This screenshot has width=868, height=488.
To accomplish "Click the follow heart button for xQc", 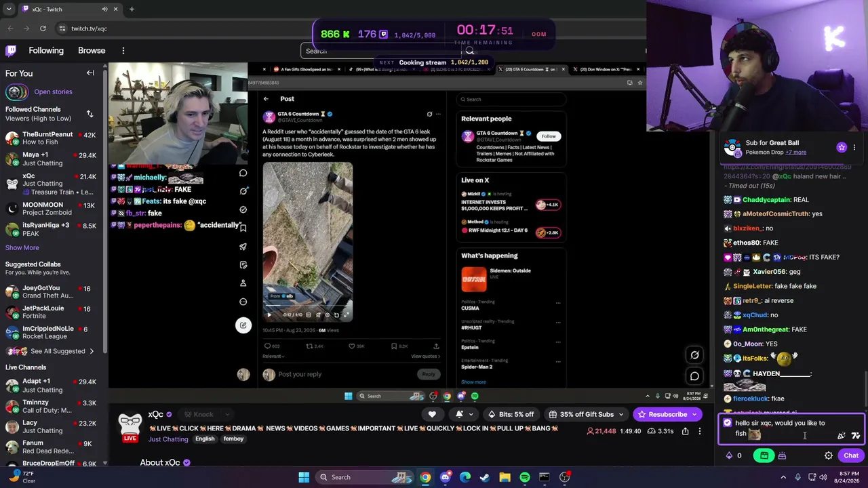I will click(432, 414).
